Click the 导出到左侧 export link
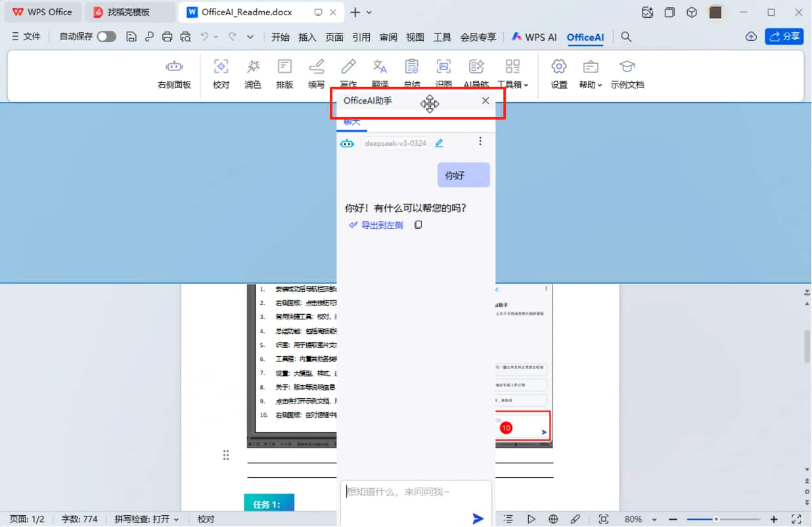The height and width of the screenshot is (527, 812). tap(381, 225)
